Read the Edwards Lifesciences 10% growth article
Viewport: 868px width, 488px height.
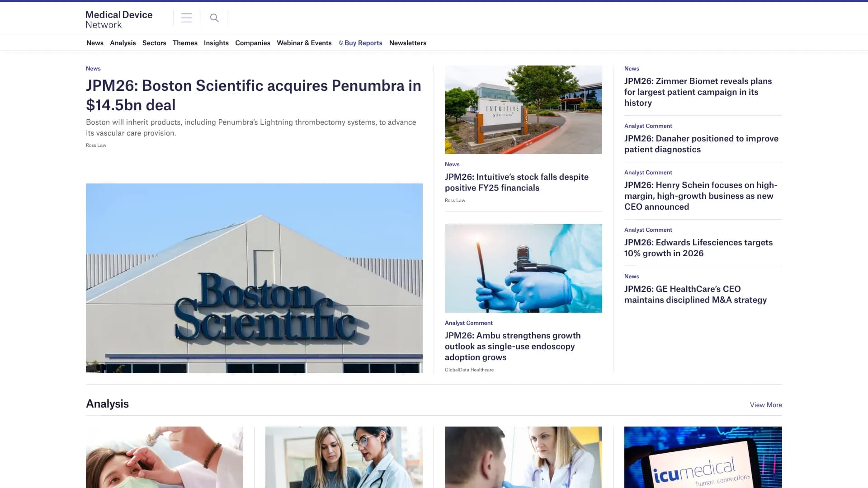coord(698,248)
